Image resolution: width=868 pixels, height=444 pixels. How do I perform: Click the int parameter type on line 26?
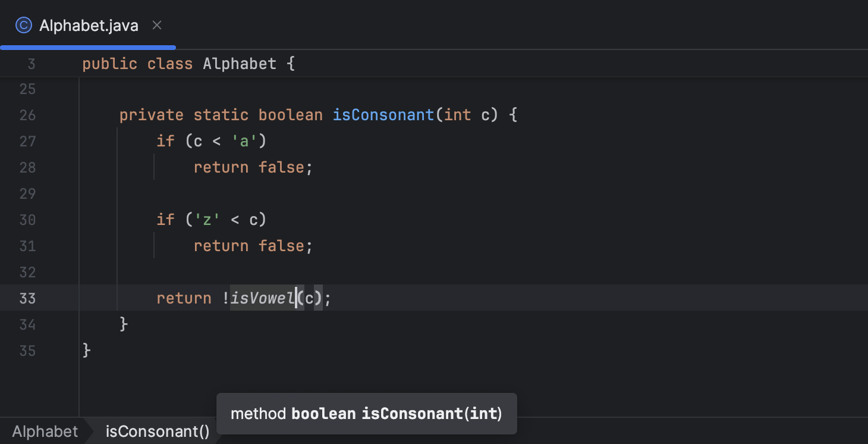[457, 114]
